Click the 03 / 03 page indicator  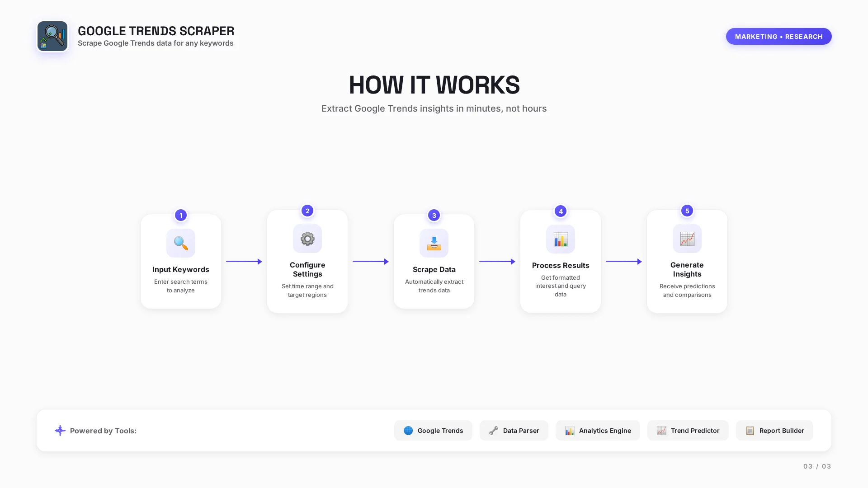tap(817, 466)
